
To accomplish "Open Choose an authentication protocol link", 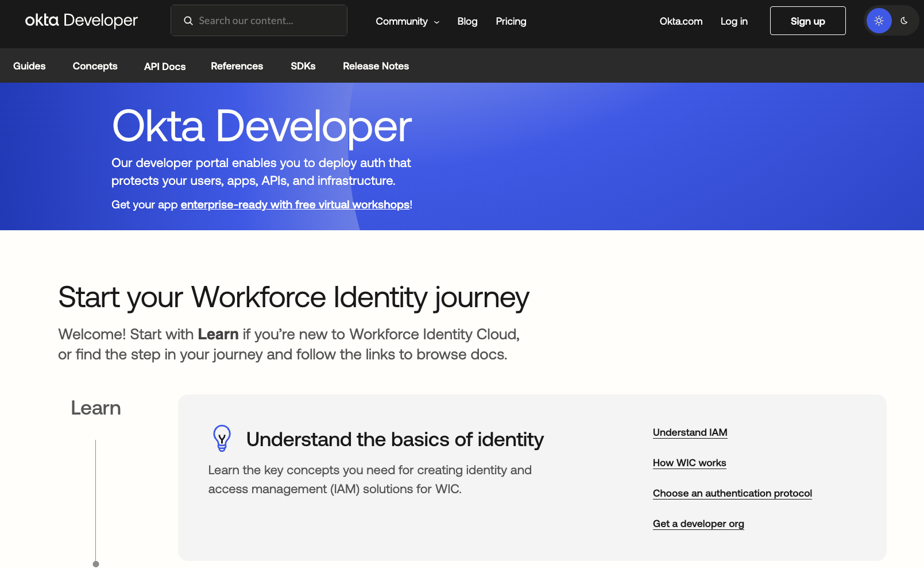I will 732,493.
